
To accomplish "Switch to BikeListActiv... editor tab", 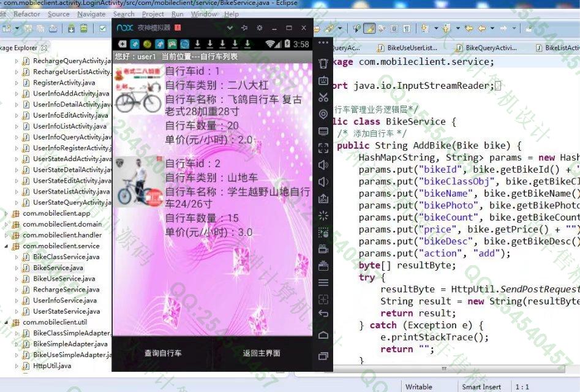I will (x=558, y=48).
